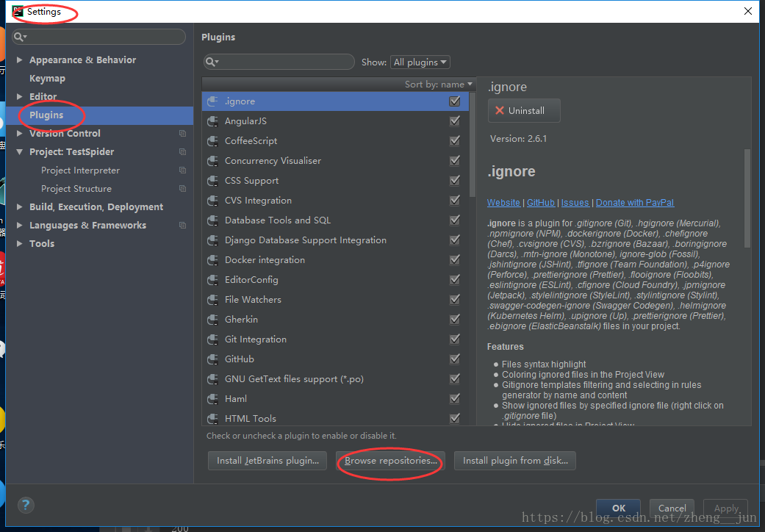Click the GNU GetText plugin icon
765x532 pixels.
pyautogui.click(x=212, y=379)
